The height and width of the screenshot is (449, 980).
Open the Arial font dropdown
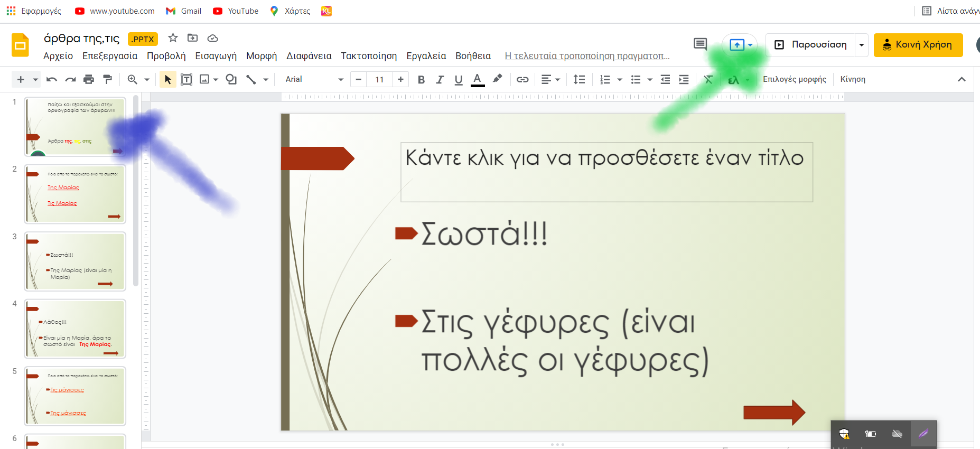pos(314,79)
